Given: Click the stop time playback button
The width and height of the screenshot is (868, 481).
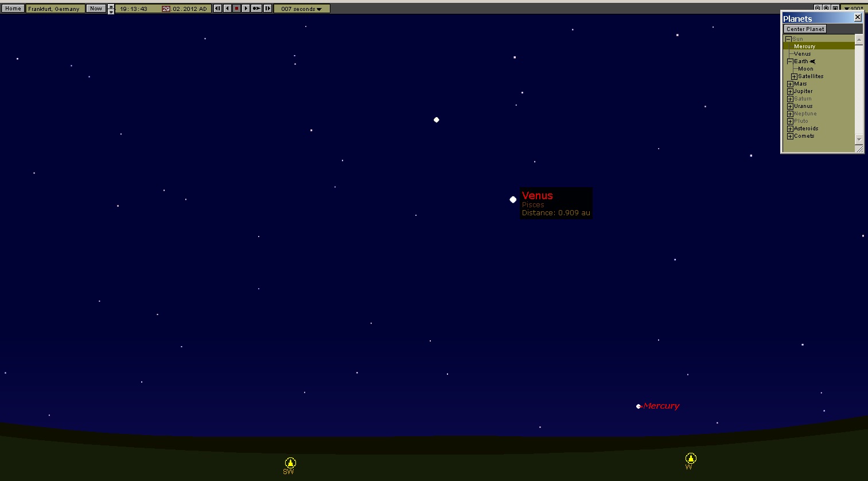Looking at the screenshot, I should [x=236, y=9].
